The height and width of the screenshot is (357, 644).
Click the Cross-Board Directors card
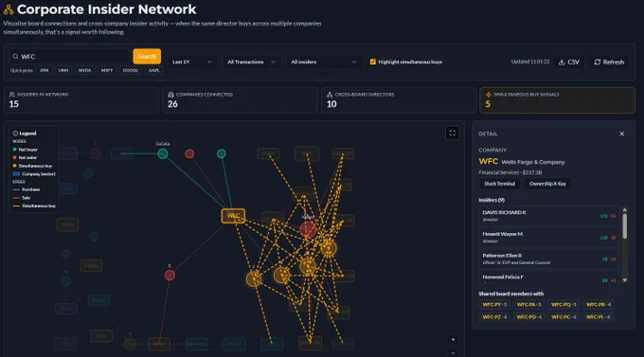399,99
